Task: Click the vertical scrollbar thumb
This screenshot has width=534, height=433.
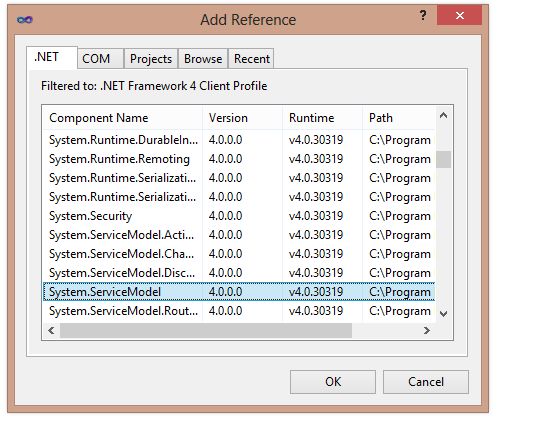Action: tap(443, 159)
